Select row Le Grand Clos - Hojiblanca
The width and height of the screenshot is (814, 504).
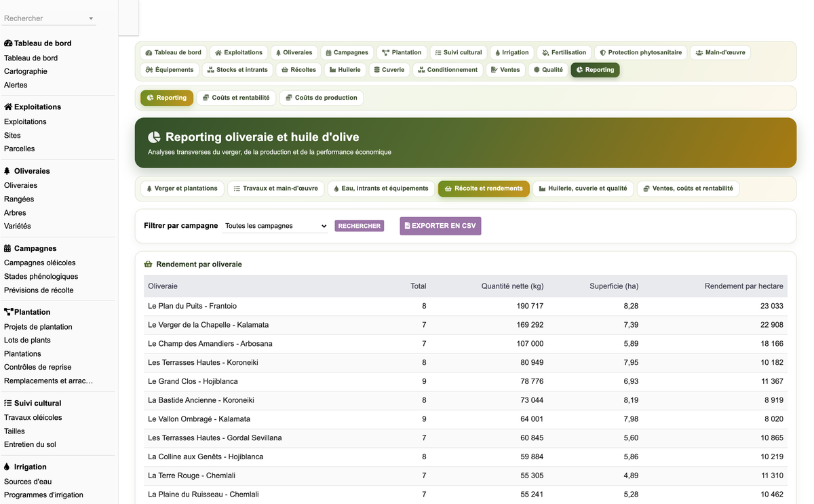pos(465,381)
